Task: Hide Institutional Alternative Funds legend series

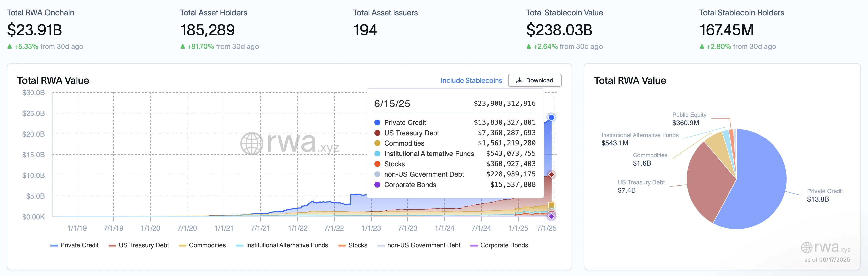Action: pos(282,245)
